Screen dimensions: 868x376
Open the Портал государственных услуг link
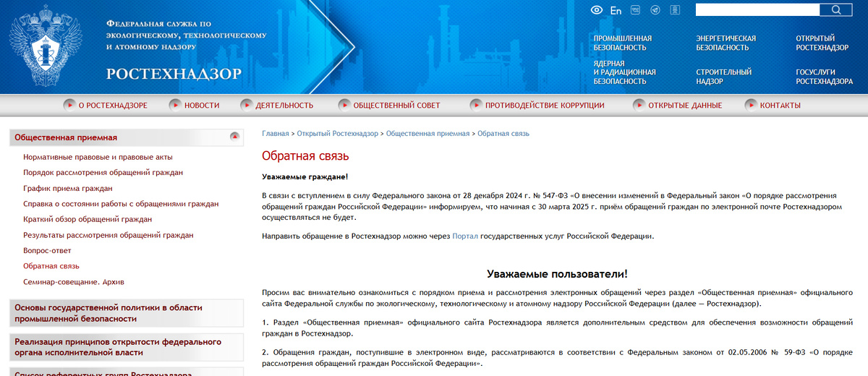click(x=465, y=236)
